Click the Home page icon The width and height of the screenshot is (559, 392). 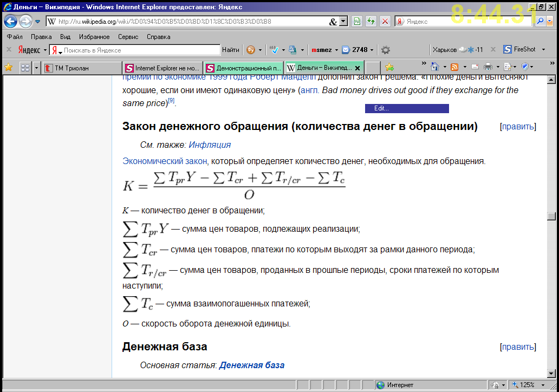tap(434, 67)
